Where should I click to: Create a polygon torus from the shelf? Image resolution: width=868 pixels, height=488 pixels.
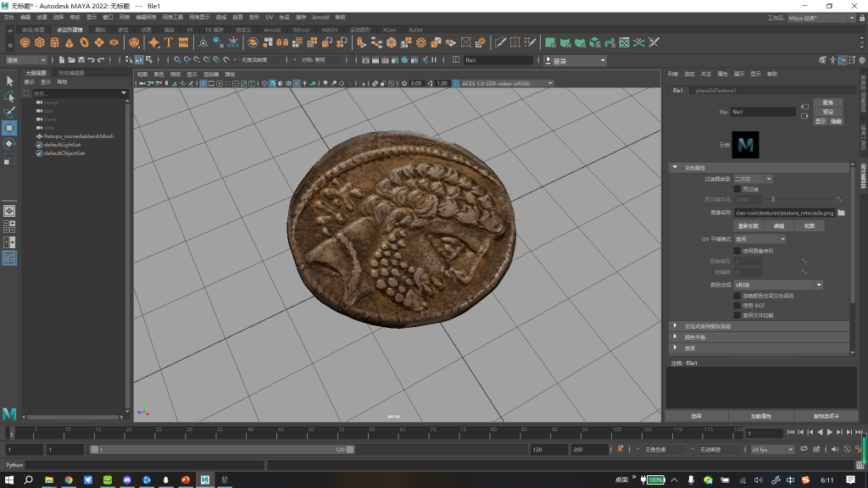click(84, 42)
